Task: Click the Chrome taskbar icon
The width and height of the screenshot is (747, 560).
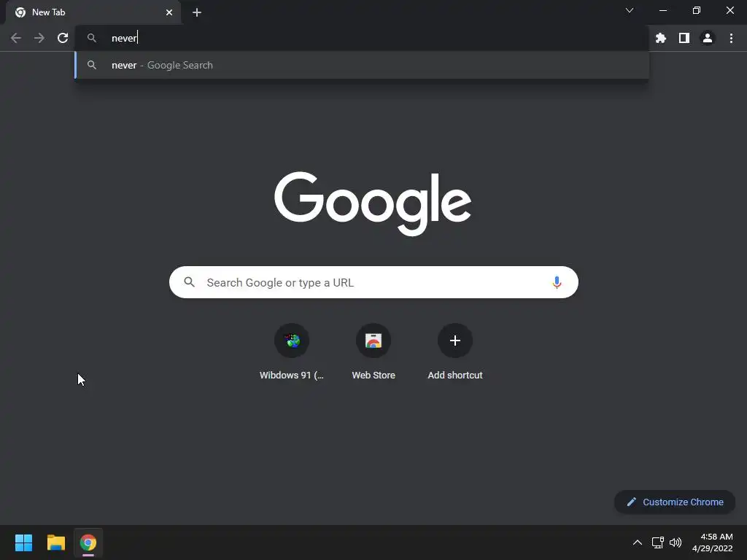Action: (x=88, y=542)
